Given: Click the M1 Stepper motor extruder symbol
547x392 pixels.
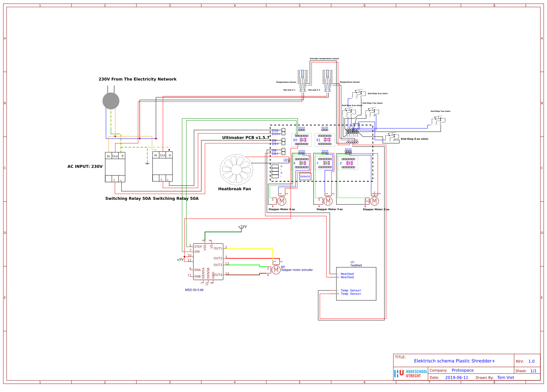Looking at the screenshot, I should (276, 270).
